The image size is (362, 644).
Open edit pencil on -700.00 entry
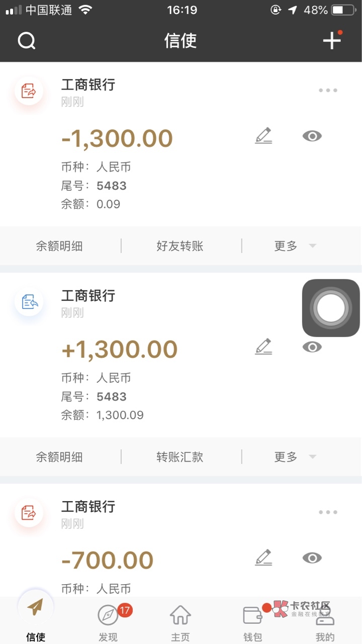tap(263, 557)
